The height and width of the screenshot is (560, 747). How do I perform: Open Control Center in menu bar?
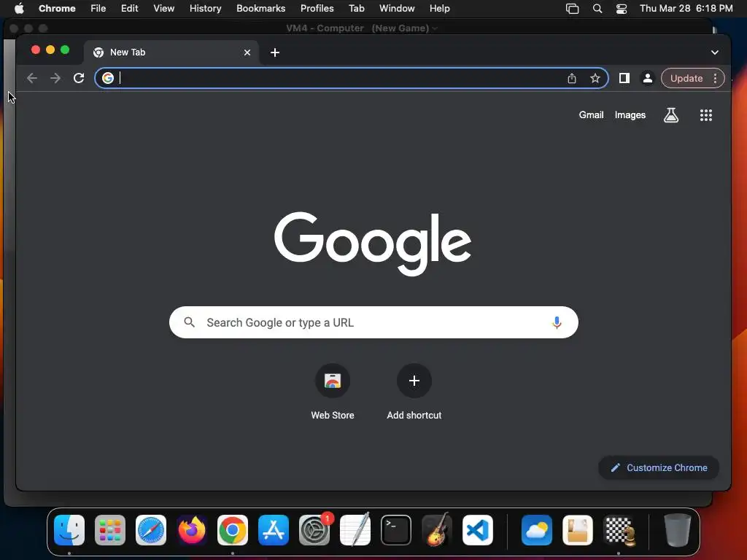pyautogui.click(x=622, y=9)
